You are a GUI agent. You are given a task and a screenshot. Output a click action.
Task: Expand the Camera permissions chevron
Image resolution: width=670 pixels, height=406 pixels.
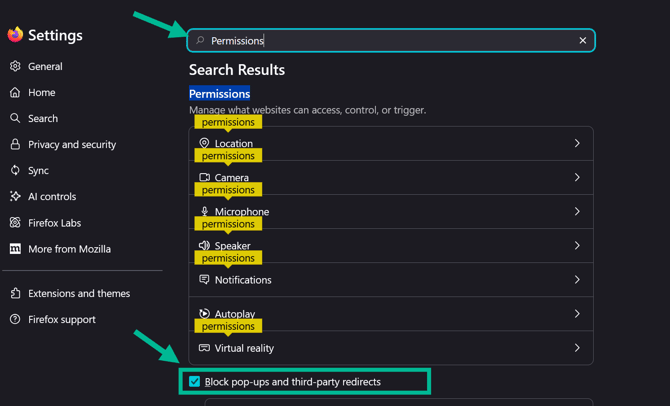tap(577, 177)
